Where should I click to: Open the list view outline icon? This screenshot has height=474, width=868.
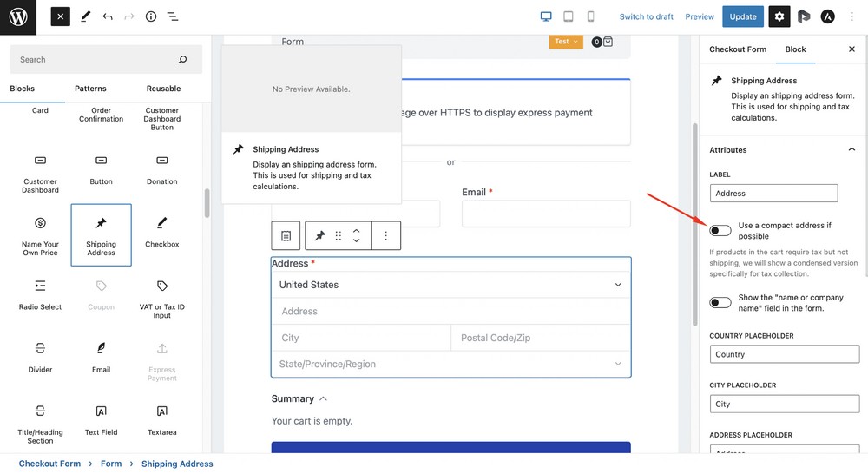pos(173,16)
